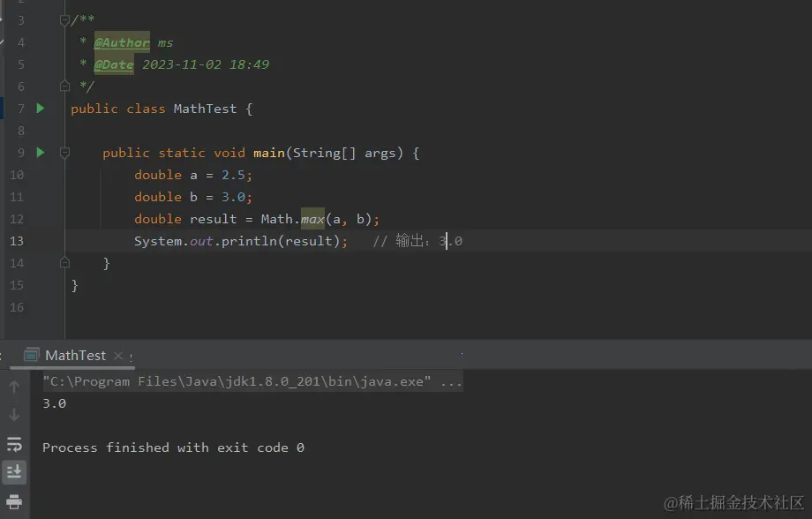Click line number 16 in the gutter

[x=17, y=307]
